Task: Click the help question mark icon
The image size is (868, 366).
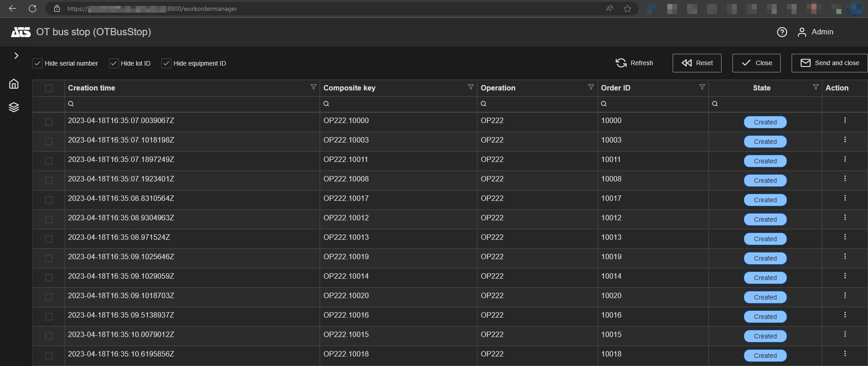Action: (x=782, y=32)
